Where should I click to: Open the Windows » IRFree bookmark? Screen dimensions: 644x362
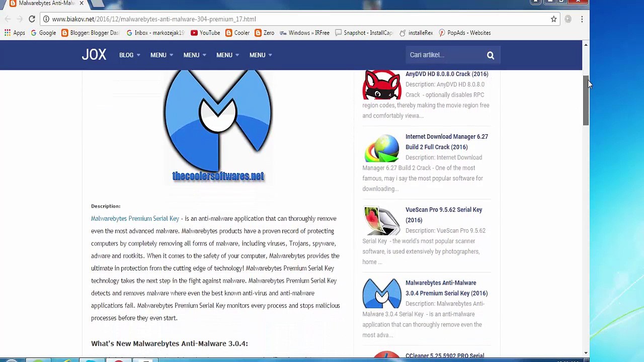[x=305, y=33]
